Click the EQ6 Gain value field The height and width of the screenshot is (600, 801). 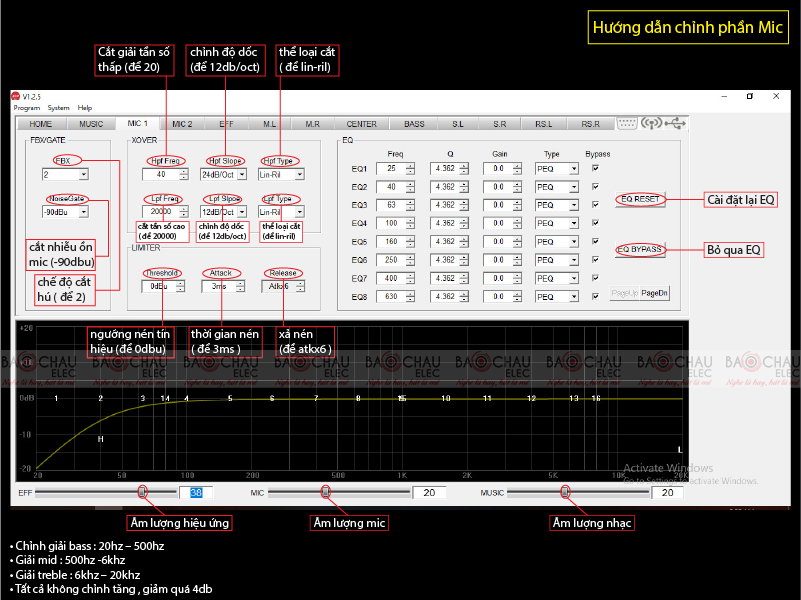[498, 260]
